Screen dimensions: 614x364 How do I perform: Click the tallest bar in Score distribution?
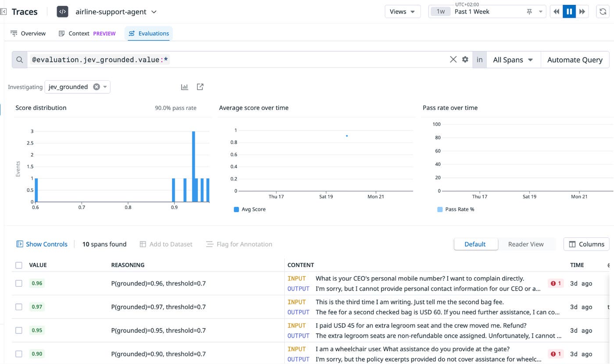tap(193, 166)
